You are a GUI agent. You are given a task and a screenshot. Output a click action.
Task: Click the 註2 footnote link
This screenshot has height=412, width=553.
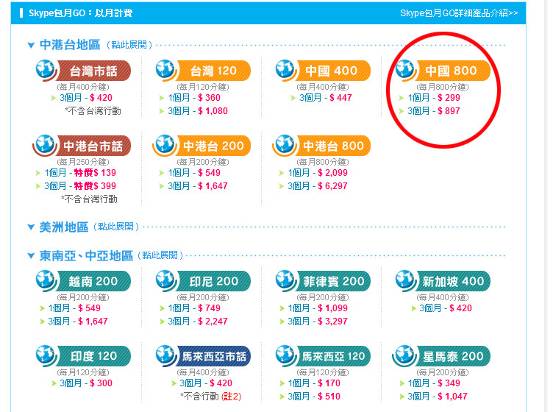(x=231, y=396)
